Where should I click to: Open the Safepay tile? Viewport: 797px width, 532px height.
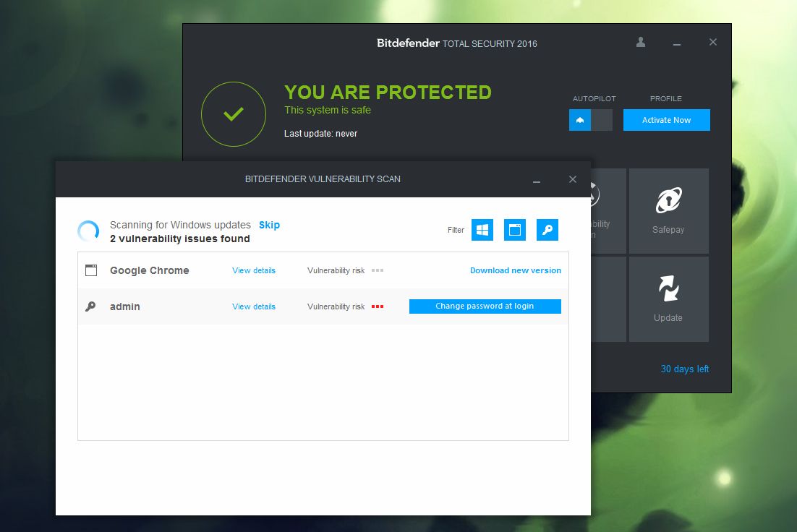point(668,211)
